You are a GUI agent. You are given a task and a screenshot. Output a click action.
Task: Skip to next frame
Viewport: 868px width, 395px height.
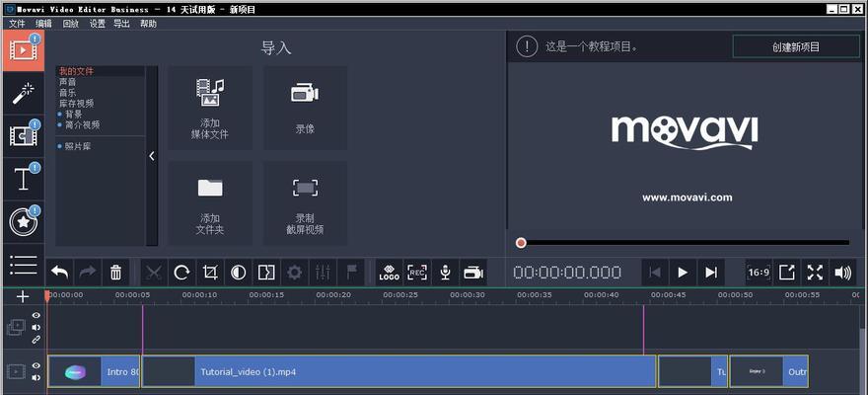pyautogui.click(x=711, y=272)
